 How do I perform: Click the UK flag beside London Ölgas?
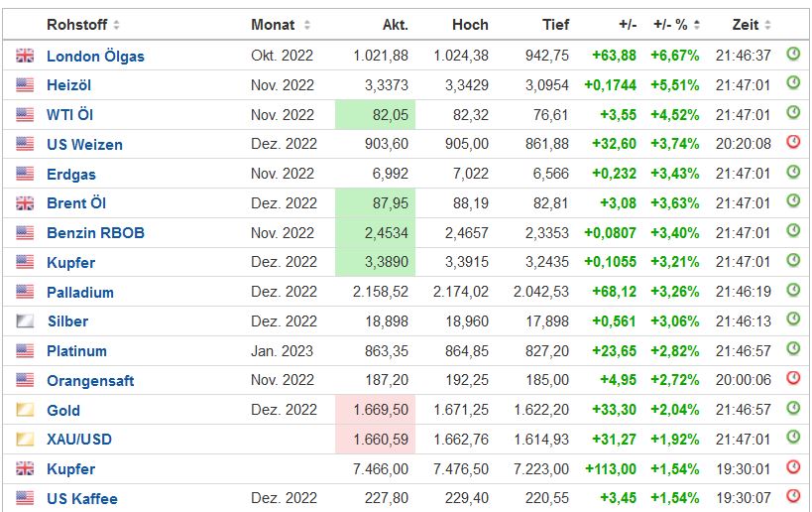point(25,57)
